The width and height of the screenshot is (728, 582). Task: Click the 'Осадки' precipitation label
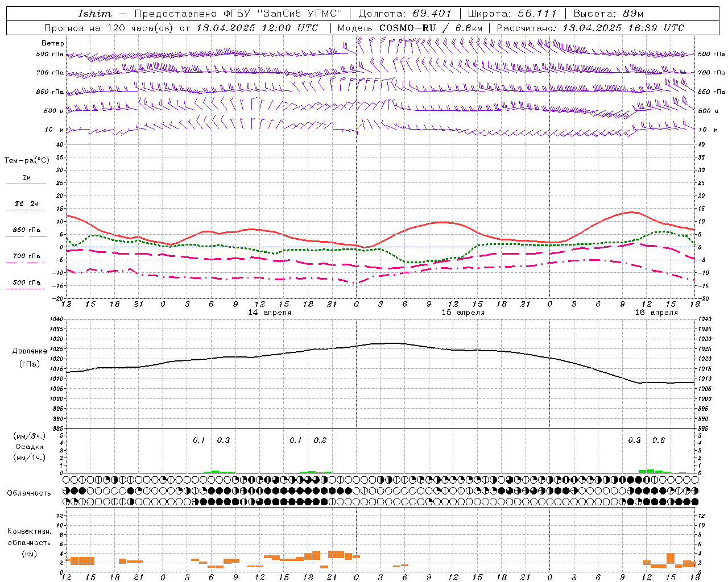pyautogui.click(x=30, y=447)
